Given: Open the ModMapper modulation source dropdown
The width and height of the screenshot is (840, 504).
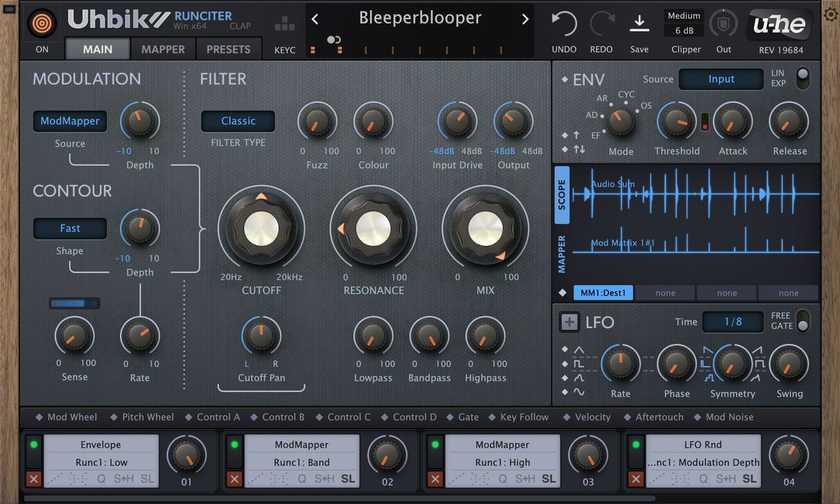Looking at the screenshot, I should coord(70,120).
